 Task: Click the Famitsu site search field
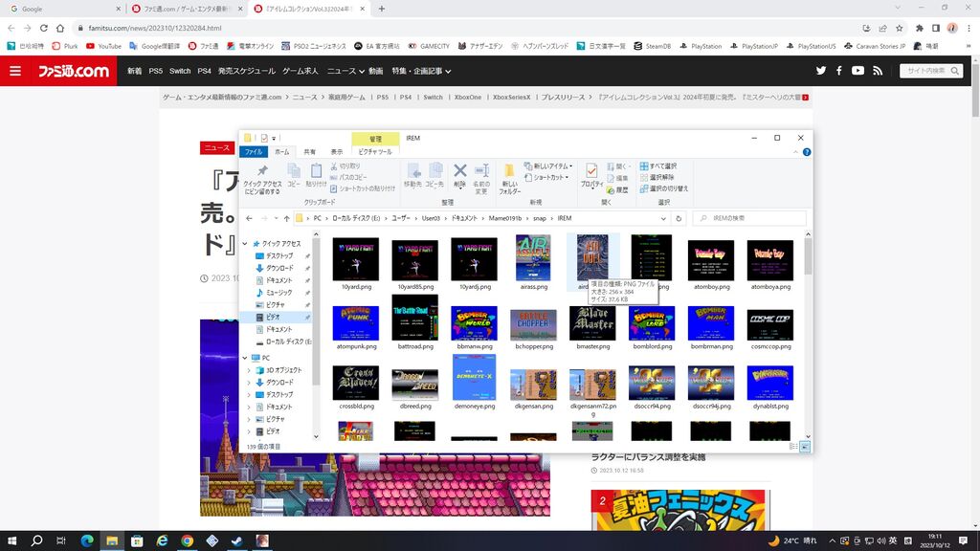[x=931, y=71]
